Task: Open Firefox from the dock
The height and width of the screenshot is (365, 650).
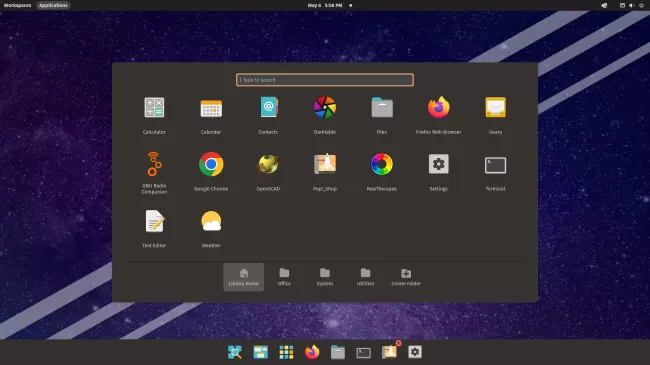Action: tap(312, 352)
